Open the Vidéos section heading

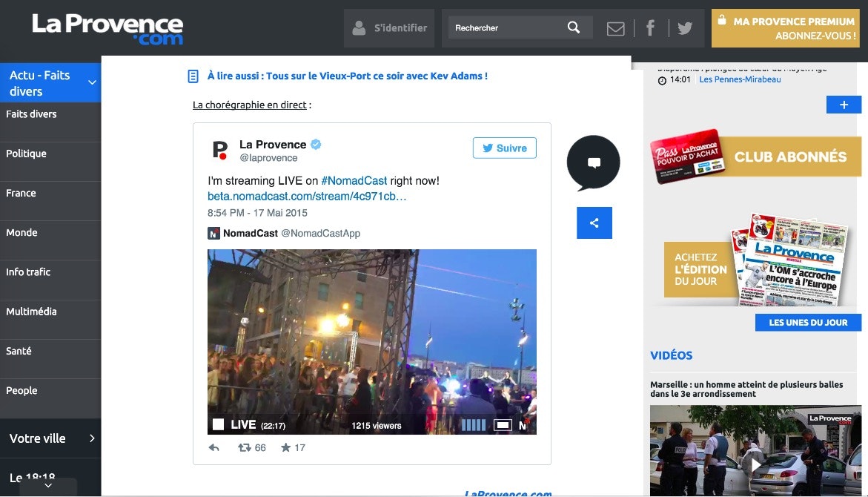coord(671,356)
